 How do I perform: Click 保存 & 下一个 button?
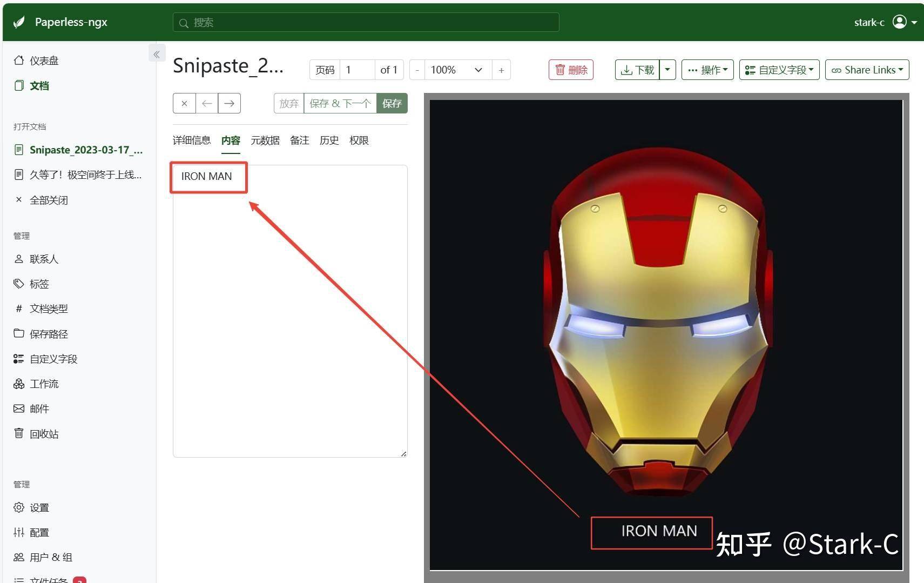coord(340,103)
